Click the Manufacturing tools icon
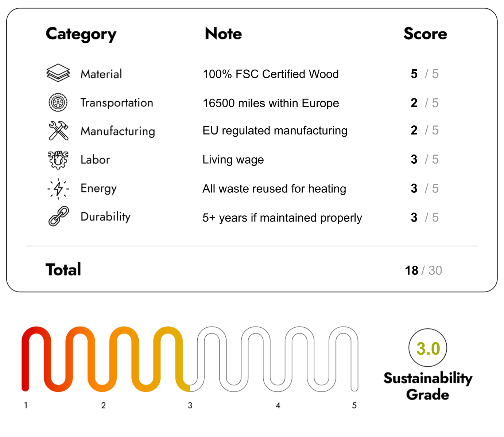Screen dimensions: 504x437 [58, 131]
